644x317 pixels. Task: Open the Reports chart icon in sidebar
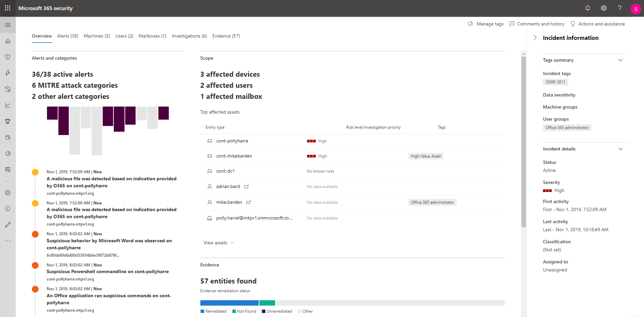pyautogui.click(x=7, y=105)
